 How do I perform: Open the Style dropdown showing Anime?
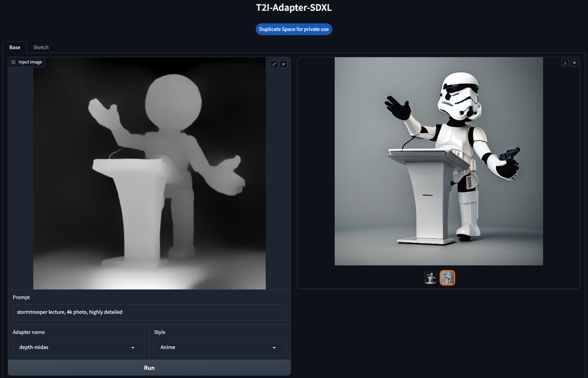(x=220, y=347)
